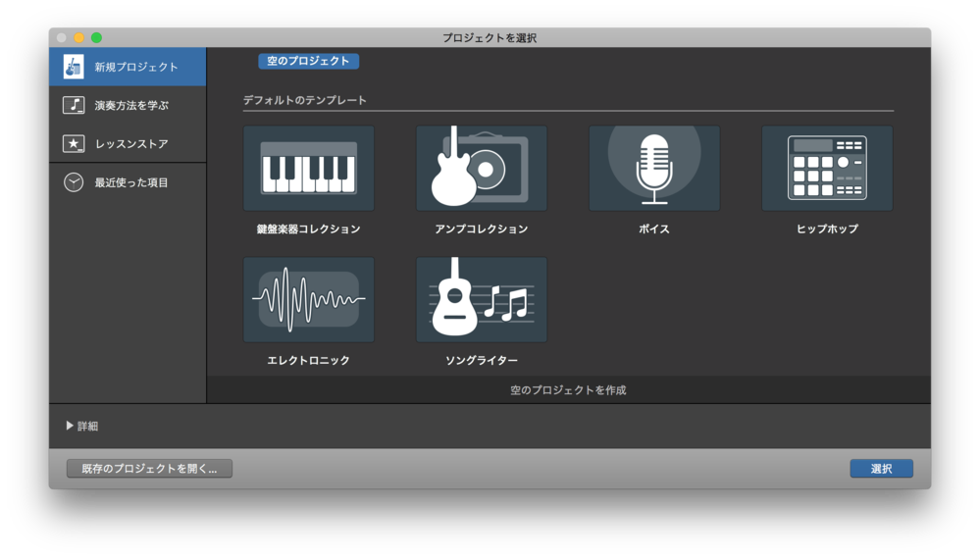Click the アンプコレクション text label
Image resolution: width=980 pixels, height=559 pixels.
pos(482,229)
